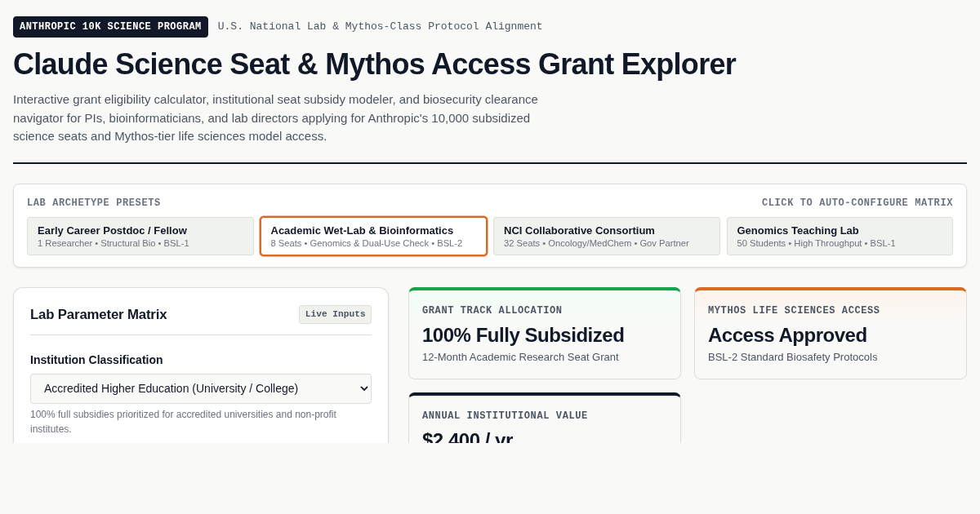The width and height of the screenshot is (980, 514).
Task: Click the 'Lab Parameter Matrix' heading
Action: (x=98, y=315)
